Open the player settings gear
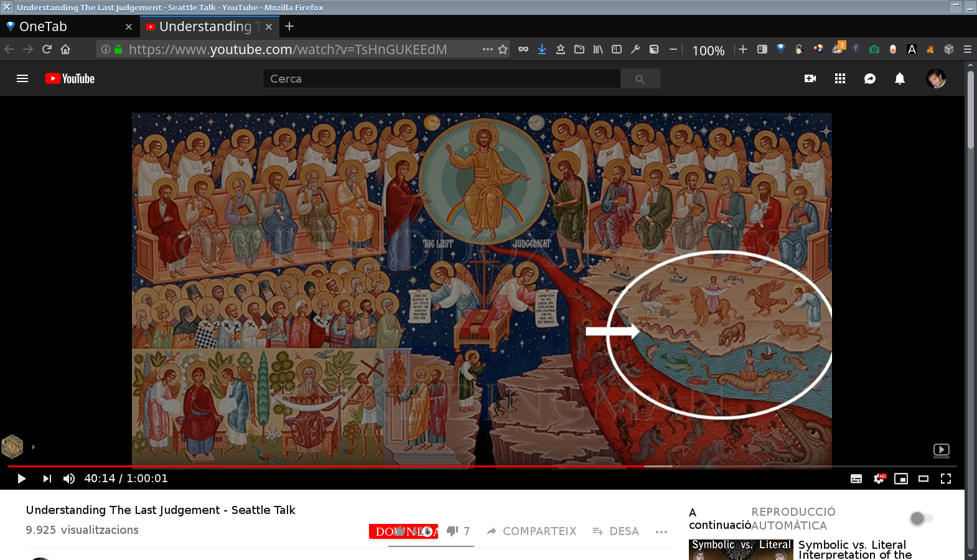Image resolution: width=977 pixels, height=560 pixels. pyautogui.click(x=879, y=478)
